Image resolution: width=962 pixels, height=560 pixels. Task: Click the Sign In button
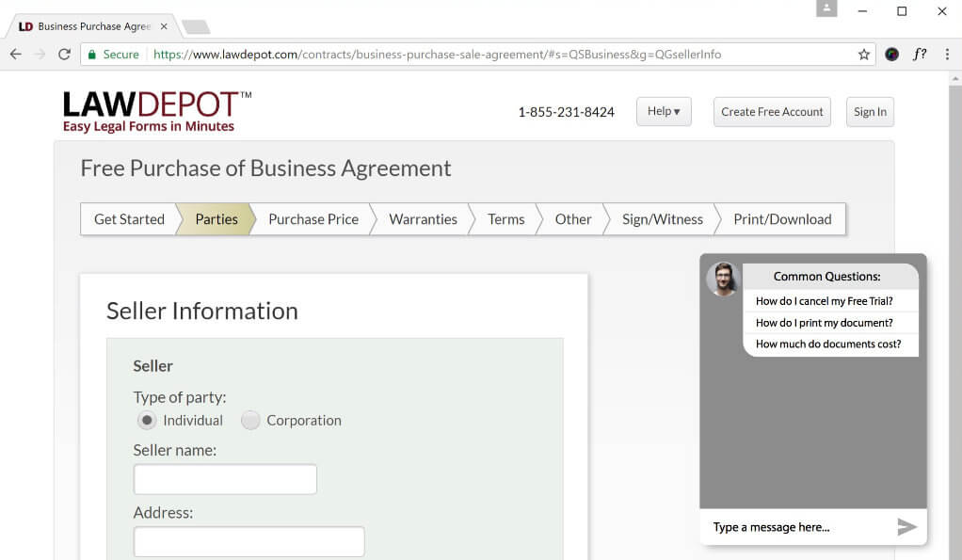click(x=870, y=111)
